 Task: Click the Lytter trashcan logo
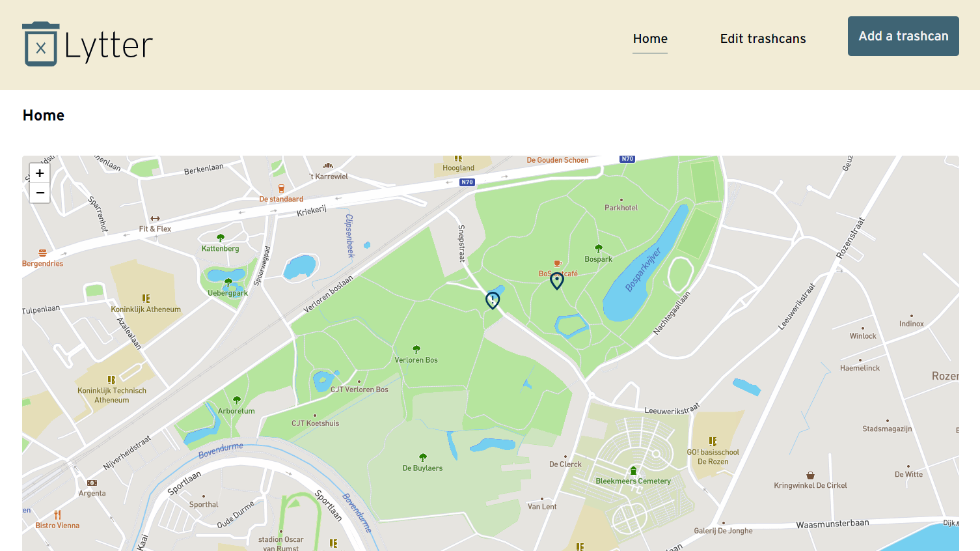40,45
